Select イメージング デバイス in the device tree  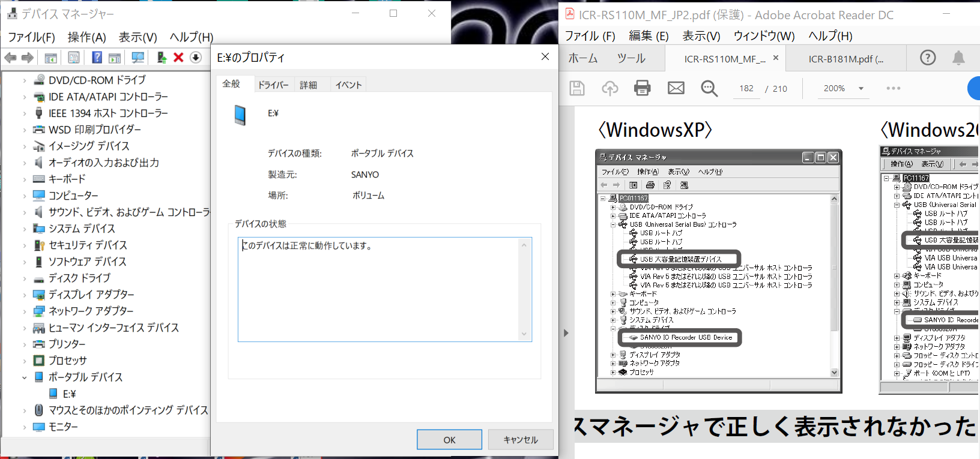pos(89,146)
